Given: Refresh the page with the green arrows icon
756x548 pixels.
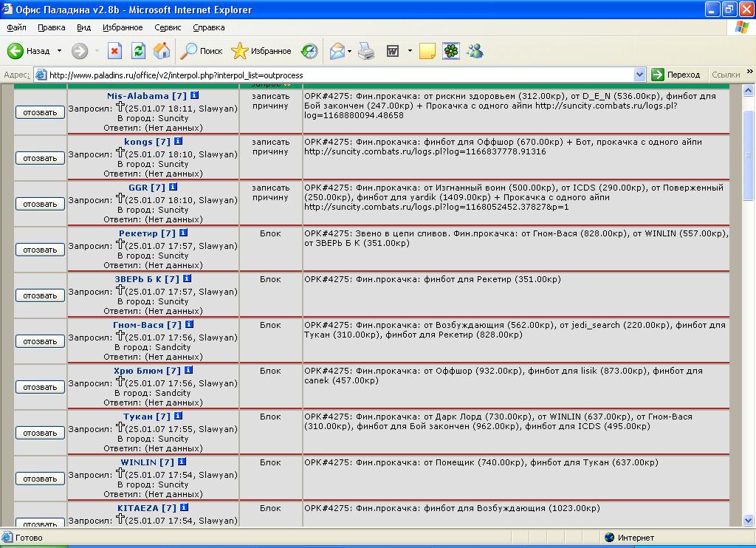Looking at the screenshot, I should (x=138, y=51).
